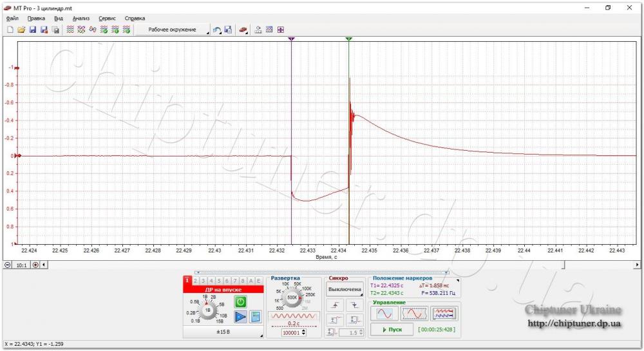Click the grid view toolbar icon
644x351 pixels.
click(269, 30)
